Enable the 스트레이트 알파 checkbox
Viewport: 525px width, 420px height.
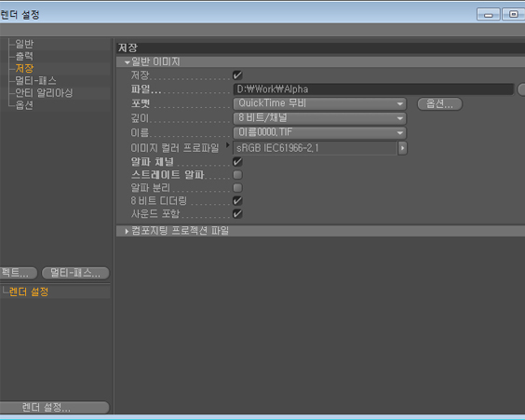click(237, 175)
